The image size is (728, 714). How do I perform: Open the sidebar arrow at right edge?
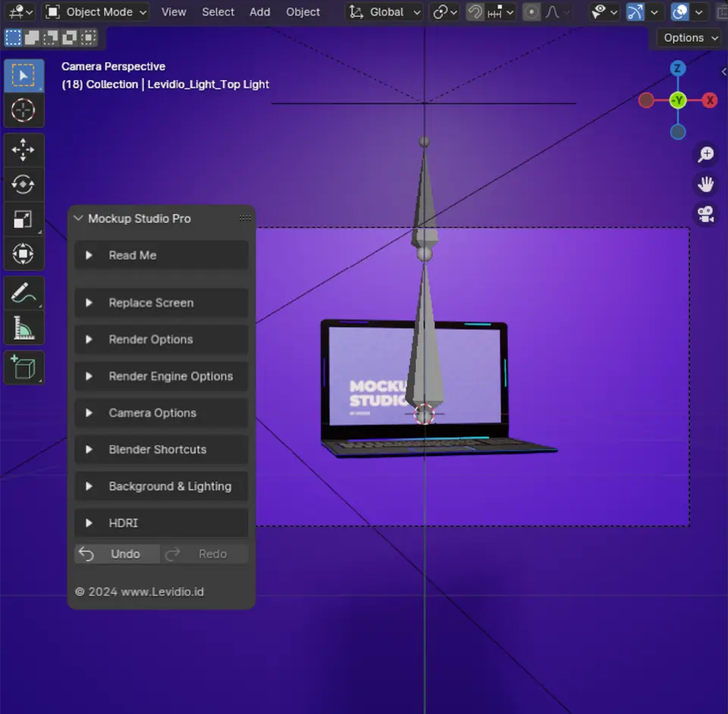tap(723, 72)
